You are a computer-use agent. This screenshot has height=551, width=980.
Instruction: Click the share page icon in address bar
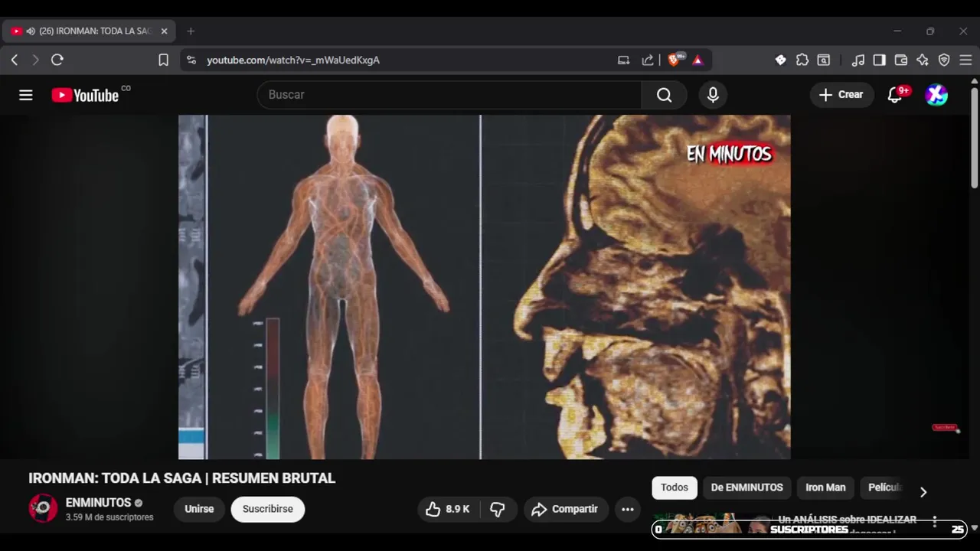click(648, 60)
